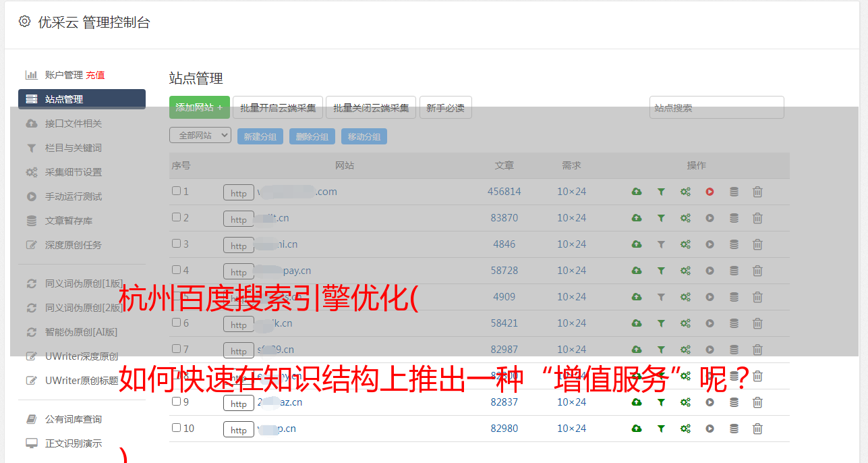Click the http button in row 10
The image size is (868, 463).
(x=239, y=429)
